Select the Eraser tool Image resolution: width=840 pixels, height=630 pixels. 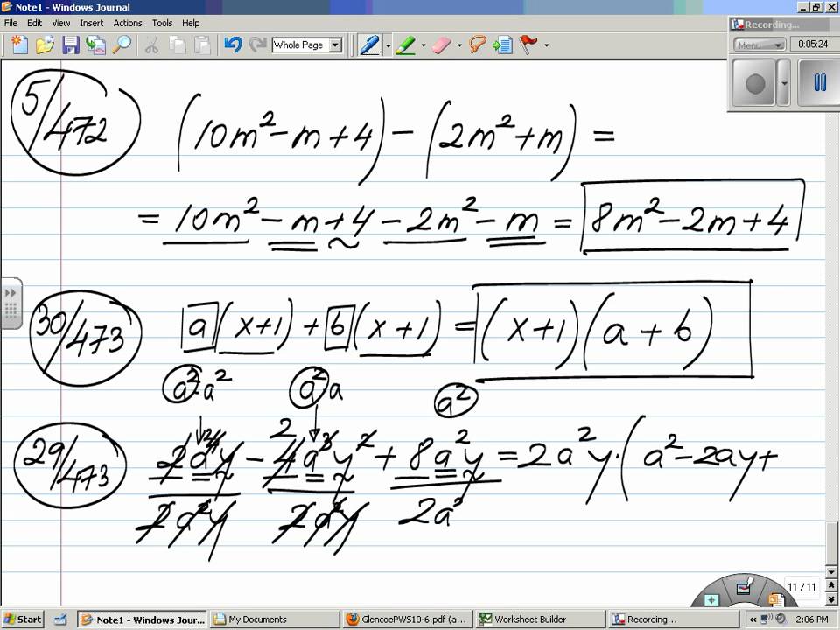click(x=442, y=45)
